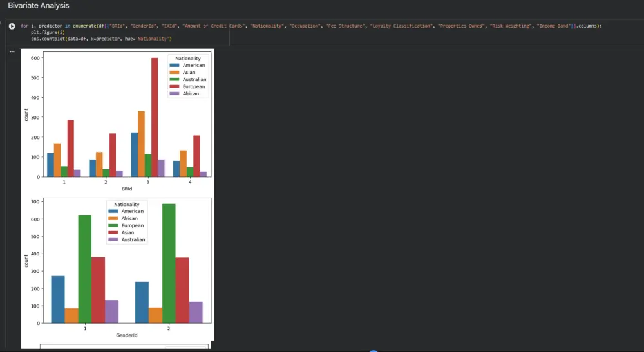Screen dimensions: 644x352
Task: Click "Fee Structure" string in the code
Action: 345,26
